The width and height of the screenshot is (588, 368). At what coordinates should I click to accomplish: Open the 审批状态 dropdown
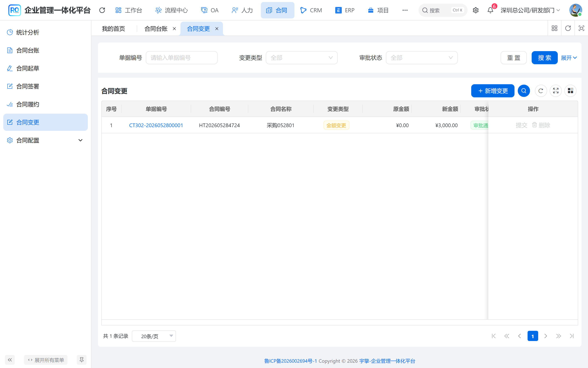click(422, 58)
